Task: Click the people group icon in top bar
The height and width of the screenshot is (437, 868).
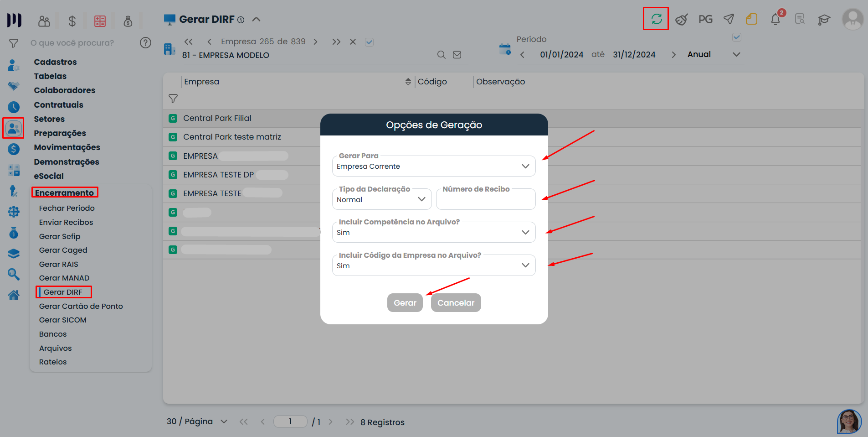Action: click(44, 21)
